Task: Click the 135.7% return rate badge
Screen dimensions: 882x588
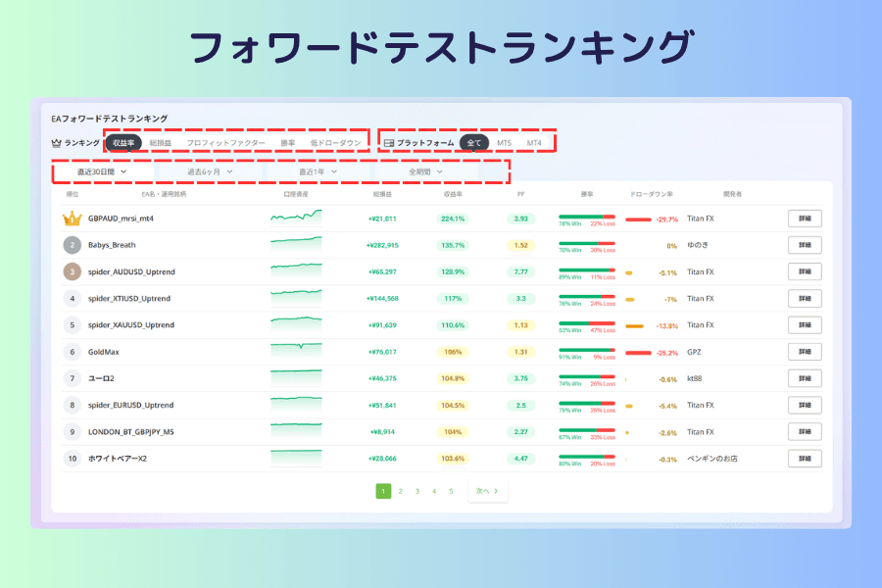Action: click(453, 245)
